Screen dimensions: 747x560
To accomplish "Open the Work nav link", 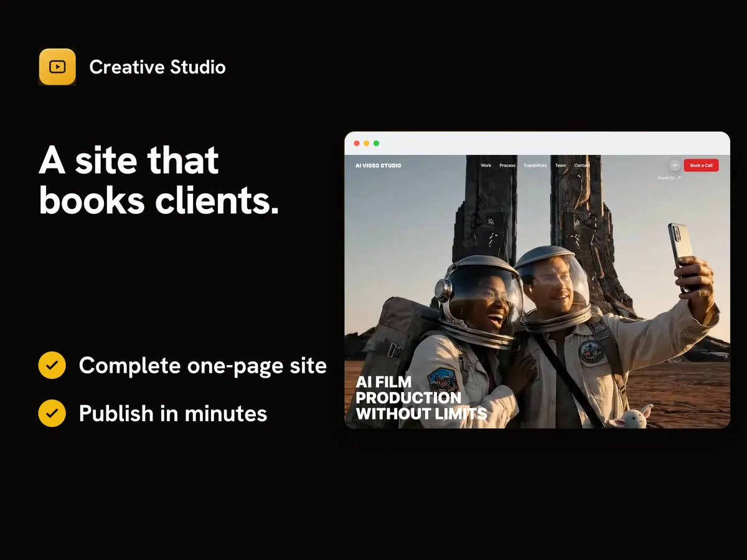I will tap(486, 166).
